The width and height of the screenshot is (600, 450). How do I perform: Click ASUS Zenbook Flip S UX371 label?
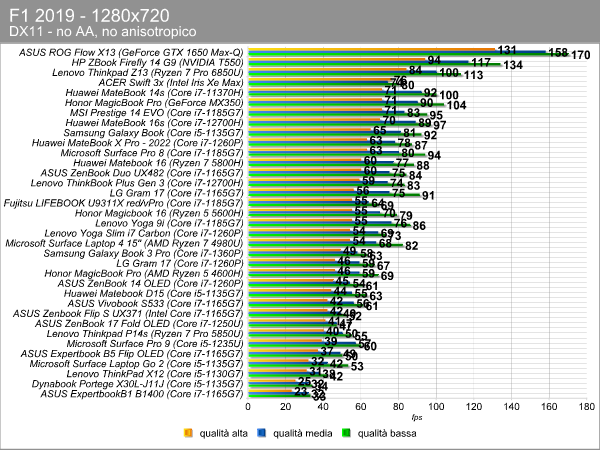[x=128, y=314]
